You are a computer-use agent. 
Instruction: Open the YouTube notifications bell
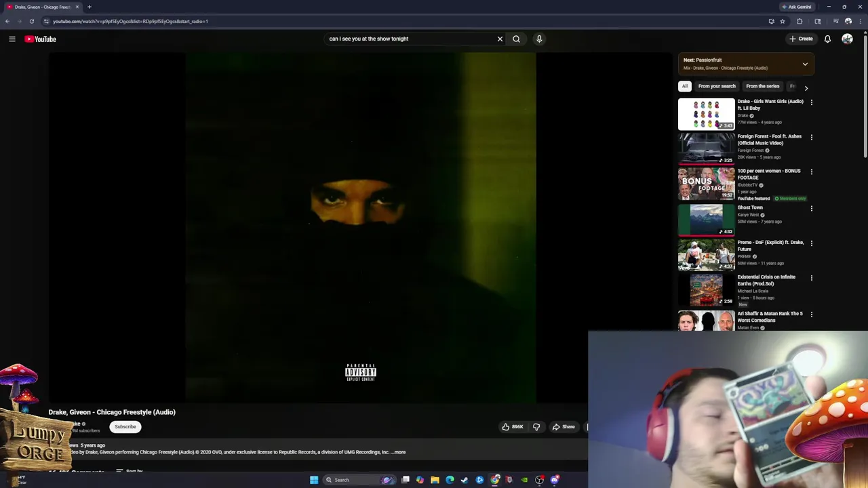(827, 39)
